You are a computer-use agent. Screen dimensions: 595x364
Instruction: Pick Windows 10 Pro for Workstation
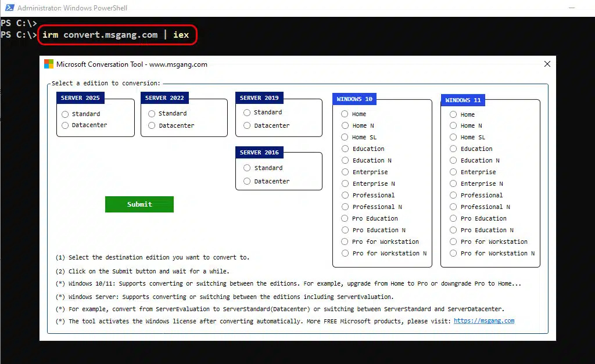345,242
